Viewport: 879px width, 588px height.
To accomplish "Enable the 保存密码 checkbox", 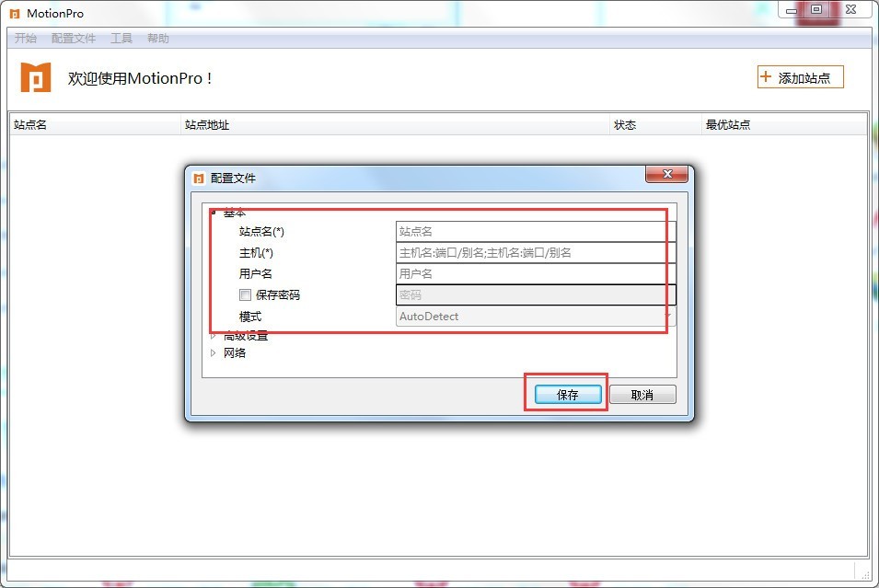I will coord(245,294).
